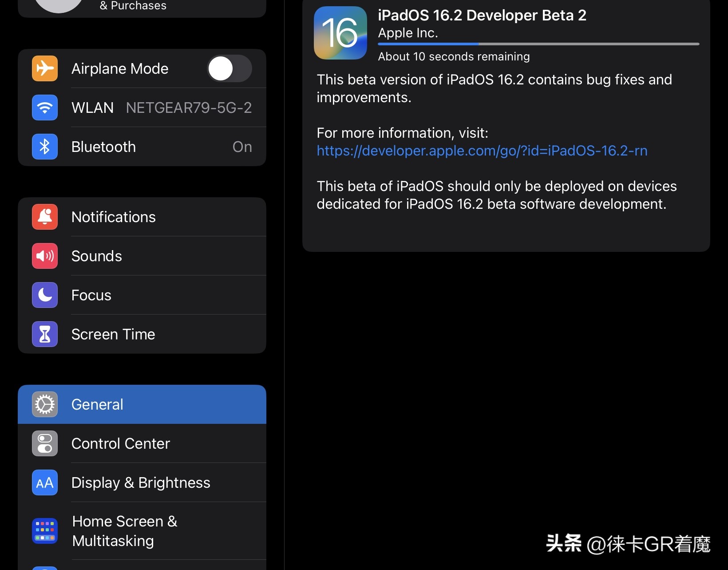
Task: Open Bluetooth settings row
Action: 142,147
